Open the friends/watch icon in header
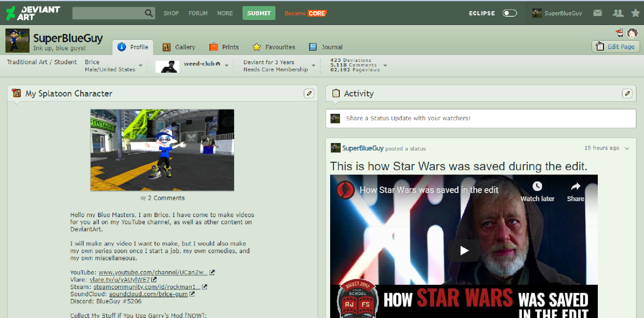Image resolution: width=644 pixels, height=318 pixels. click(618, 13)
